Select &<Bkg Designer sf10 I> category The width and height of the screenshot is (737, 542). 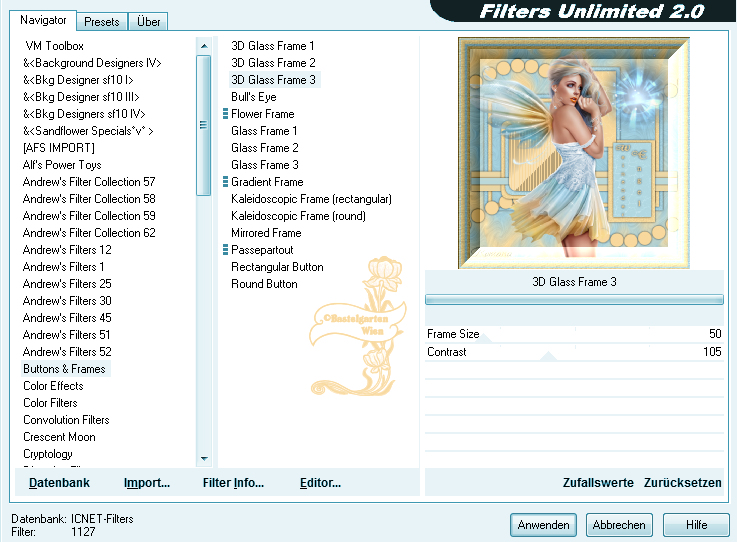point(78,80)
